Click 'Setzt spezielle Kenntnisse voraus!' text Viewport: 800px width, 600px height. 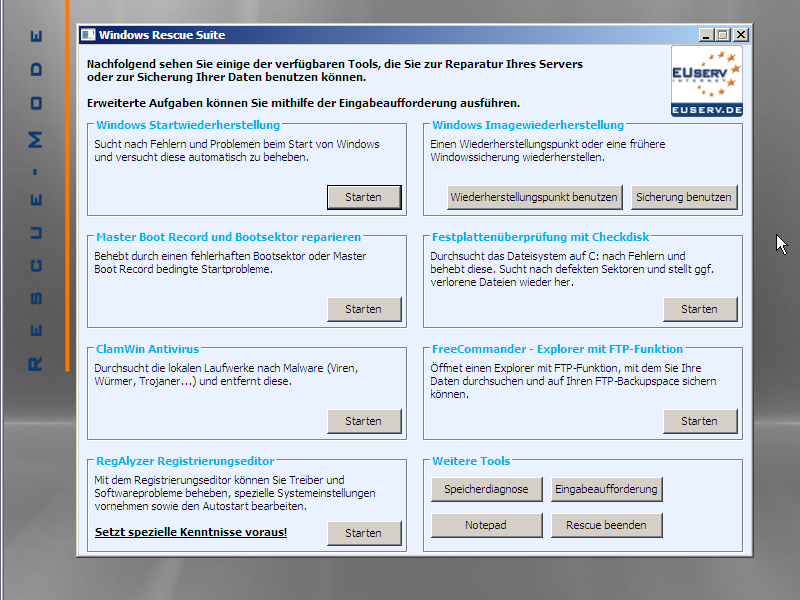(x=191, y=532)
